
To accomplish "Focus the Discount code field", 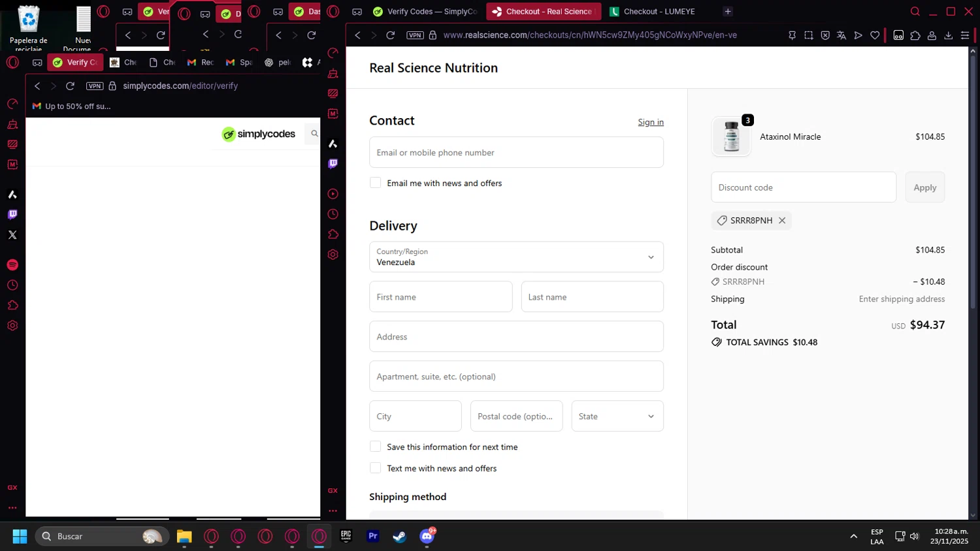I will (804, 187).
